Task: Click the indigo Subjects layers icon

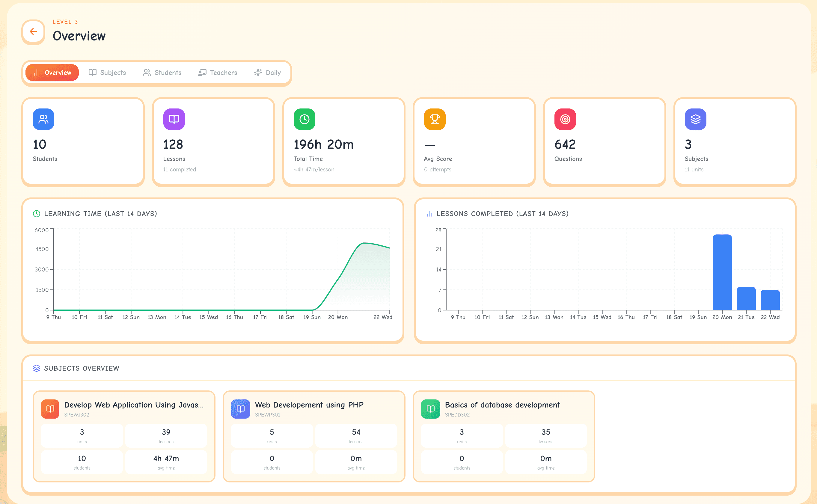Action: (x=695, y=119)
